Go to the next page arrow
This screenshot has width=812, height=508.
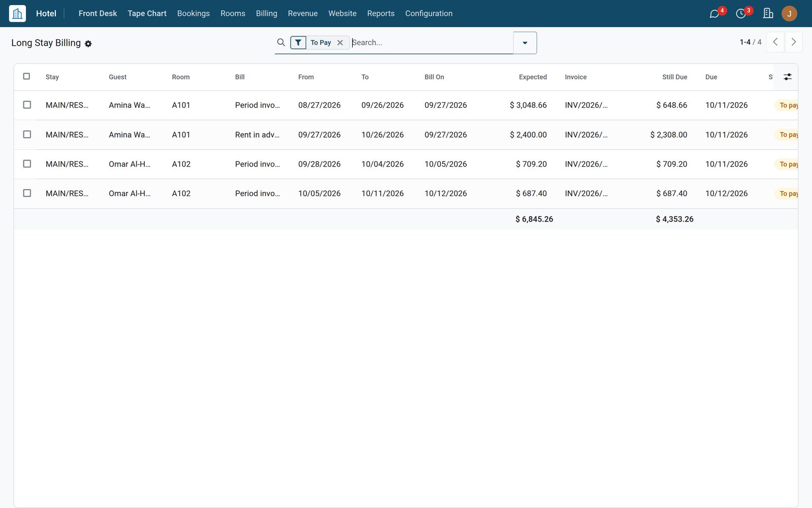pos(794,42)
